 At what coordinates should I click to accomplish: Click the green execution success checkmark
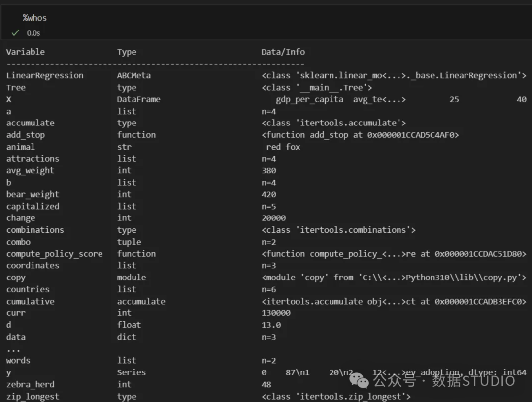tap(15, 33)
